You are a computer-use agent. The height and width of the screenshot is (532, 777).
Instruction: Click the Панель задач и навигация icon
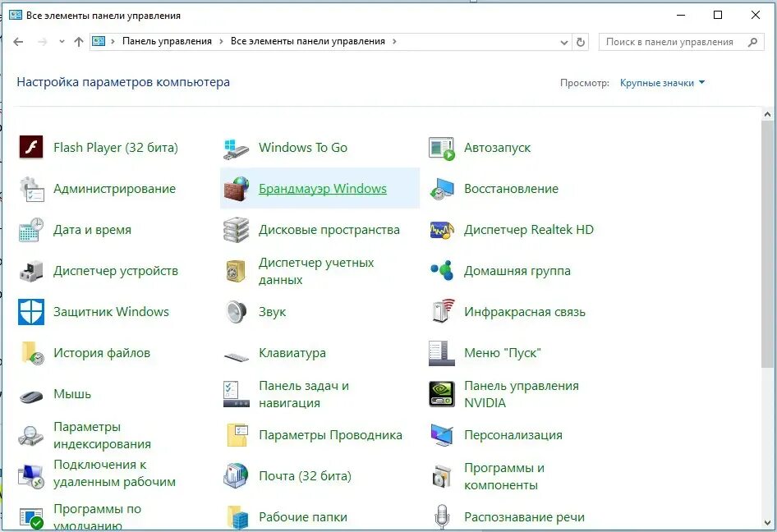click(237, 394)
